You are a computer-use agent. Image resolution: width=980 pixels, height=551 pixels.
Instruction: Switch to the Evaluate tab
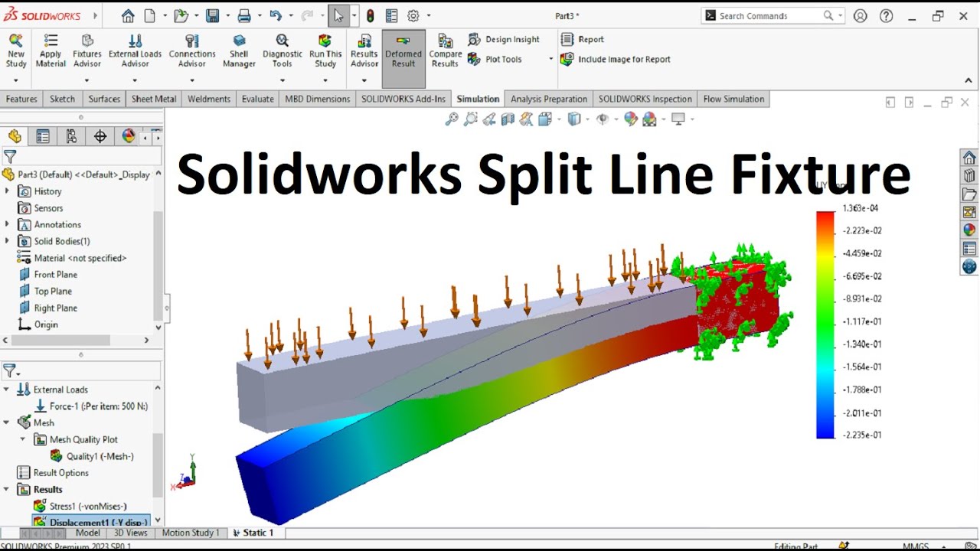coord(257,99)
